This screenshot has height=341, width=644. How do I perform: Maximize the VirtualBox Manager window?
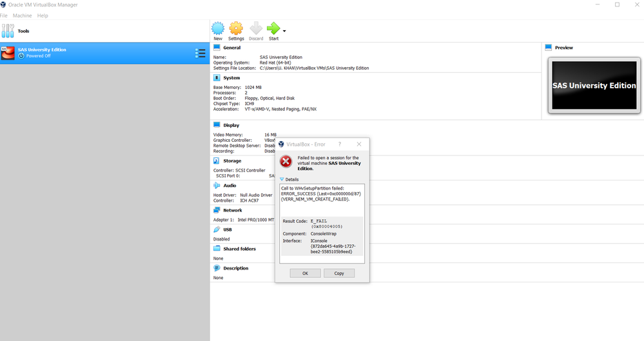tap(617, 5)
